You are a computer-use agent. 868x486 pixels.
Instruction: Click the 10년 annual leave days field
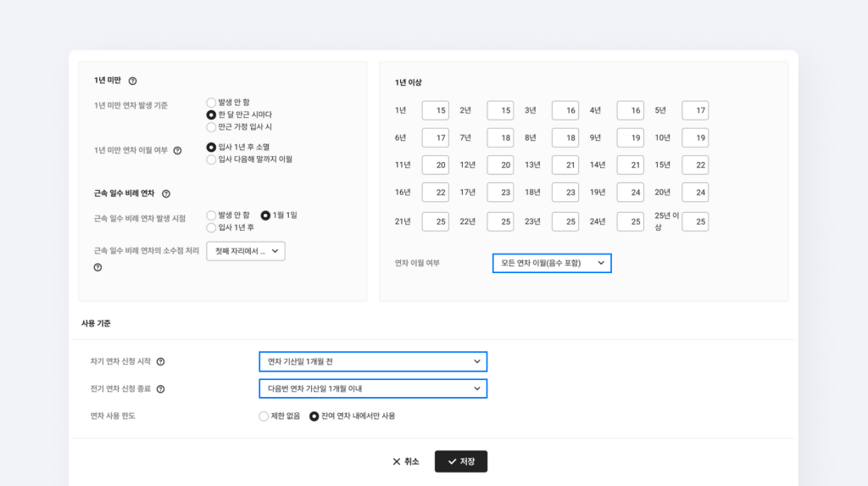[695, 137]
